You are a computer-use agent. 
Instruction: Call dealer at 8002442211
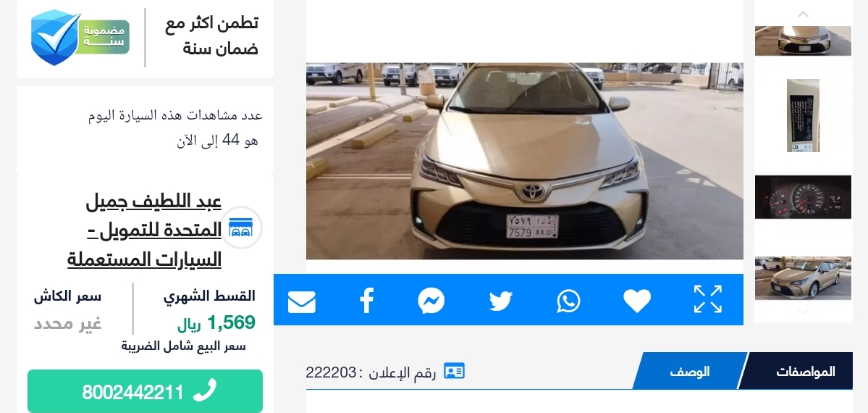pos(145,391)
